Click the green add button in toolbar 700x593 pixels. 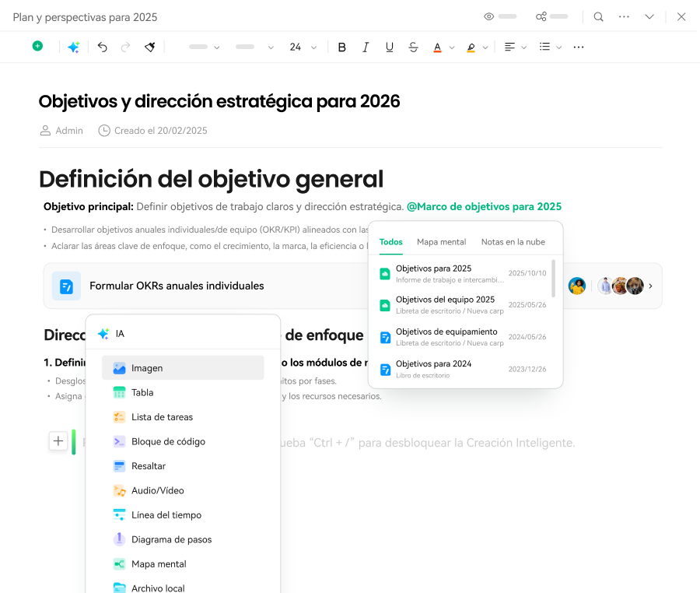point(37,46)
